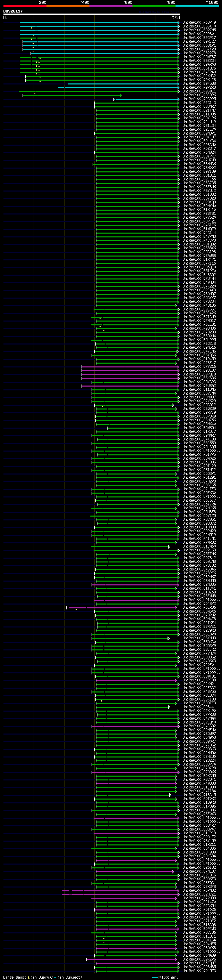Click hit label UniRef100_C6IM22
222x980 pixels.
199,470
